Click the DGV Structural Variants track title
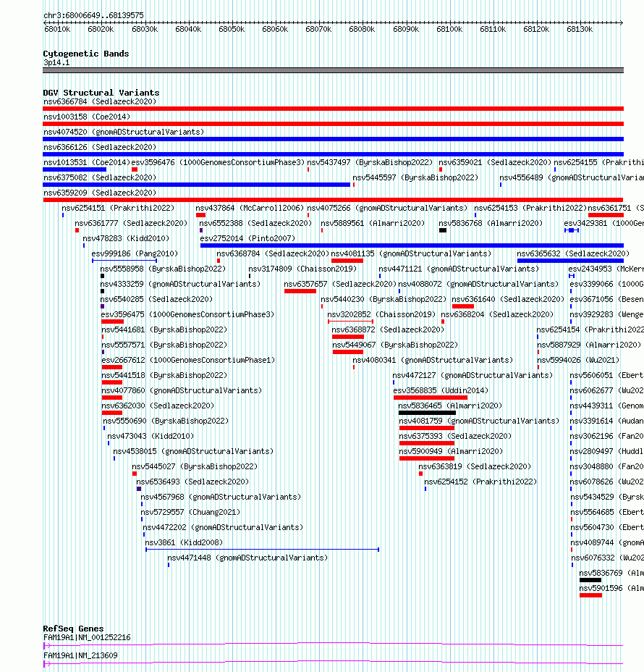Image resolution: width=644 pixels, height=672 pixels. pos(101,93)
